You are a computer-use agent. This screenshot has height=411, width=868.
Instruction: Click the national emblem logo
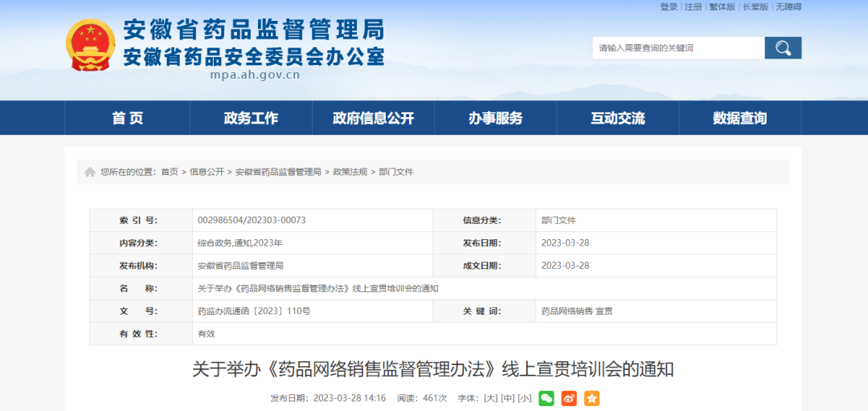click(91, 44)
